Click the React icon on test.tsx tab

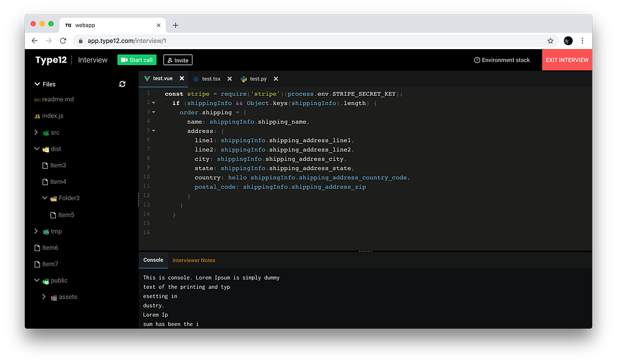(196, 79)
